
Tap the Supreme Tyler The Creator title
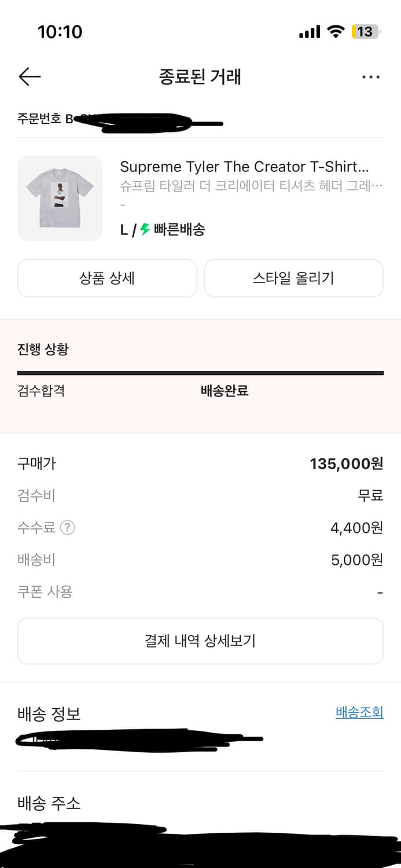[x=244, y=167]
